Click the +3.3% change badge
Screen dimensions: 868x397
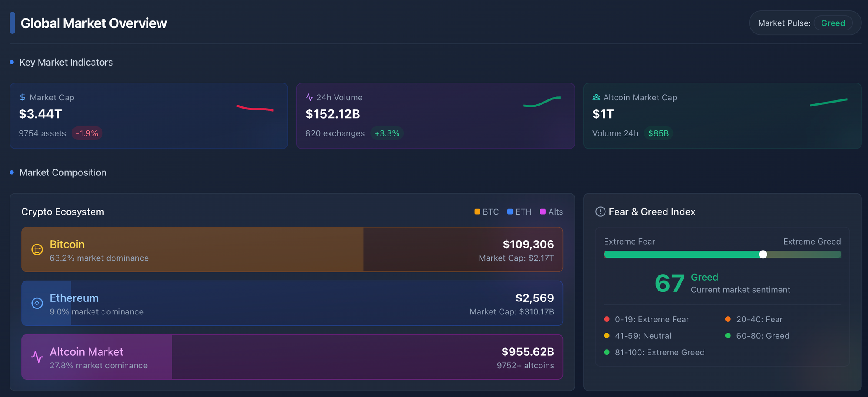pos(387,133)
